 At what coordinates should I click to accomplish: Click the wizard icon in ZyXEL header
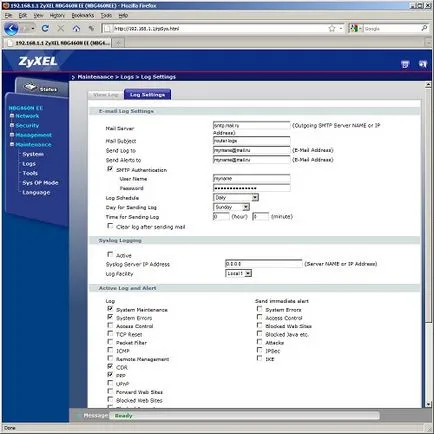click(x=405, y=64)
